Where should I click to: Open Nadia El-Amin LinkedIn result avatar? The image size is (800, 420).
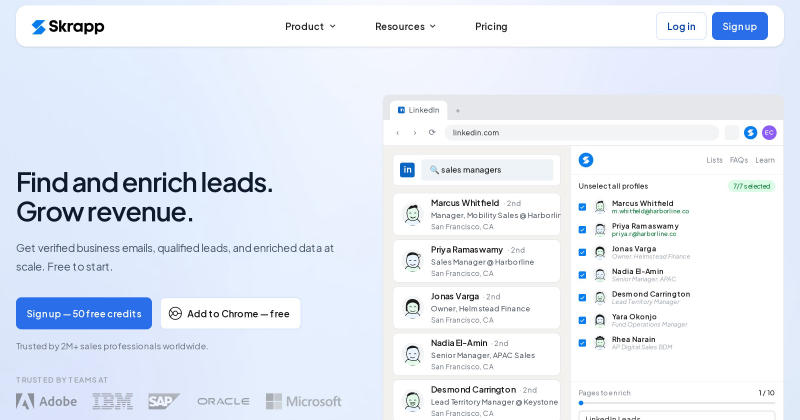click(x=412, y=355)
